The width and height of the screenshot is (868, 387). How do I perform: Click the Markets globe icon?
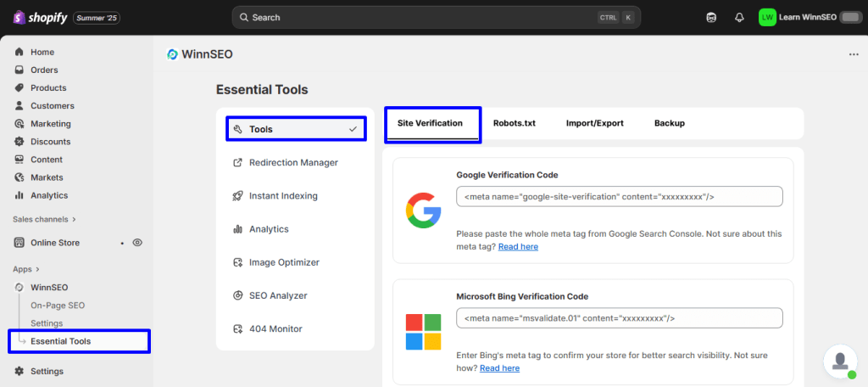tap(19, 177)
